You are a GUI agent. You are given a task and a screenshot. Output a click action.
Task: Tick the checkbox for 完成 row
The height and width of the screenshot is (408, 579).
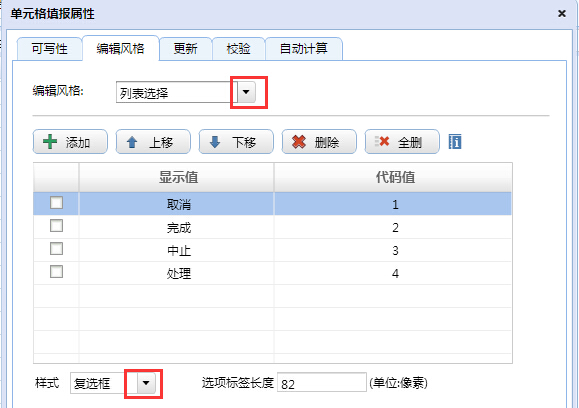tap(56, 226)
